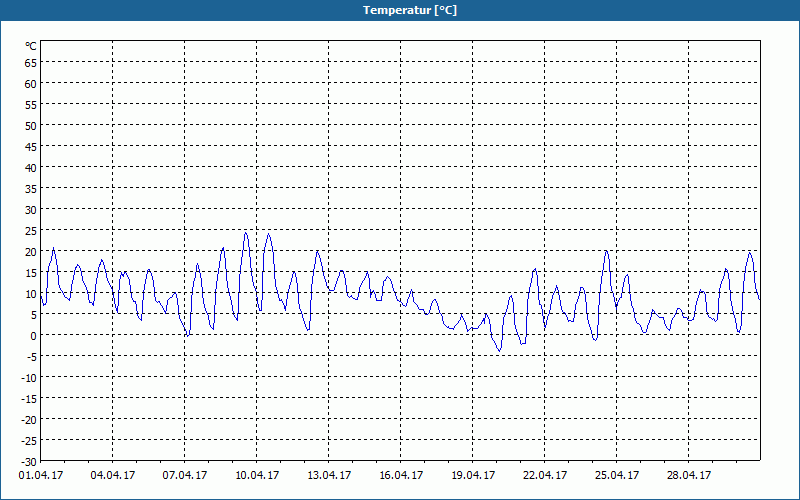
Task: Click the 28.04.17 date label
Action: (688, 475)
